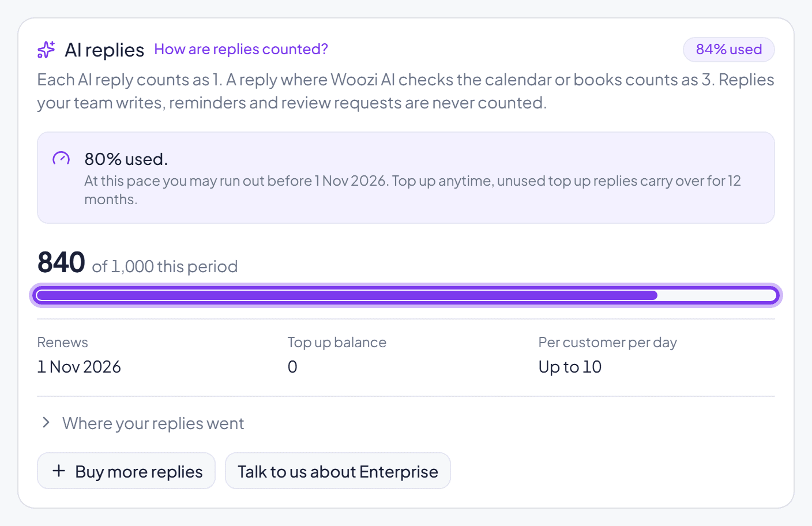
Task: Click the '80% used.' alert heading
Action: point(126,159)
